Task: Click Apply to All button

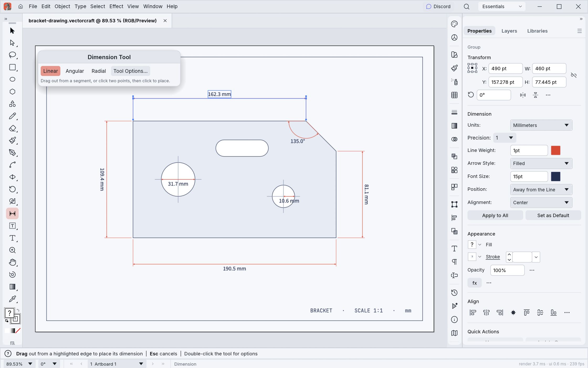Action: 495,215
